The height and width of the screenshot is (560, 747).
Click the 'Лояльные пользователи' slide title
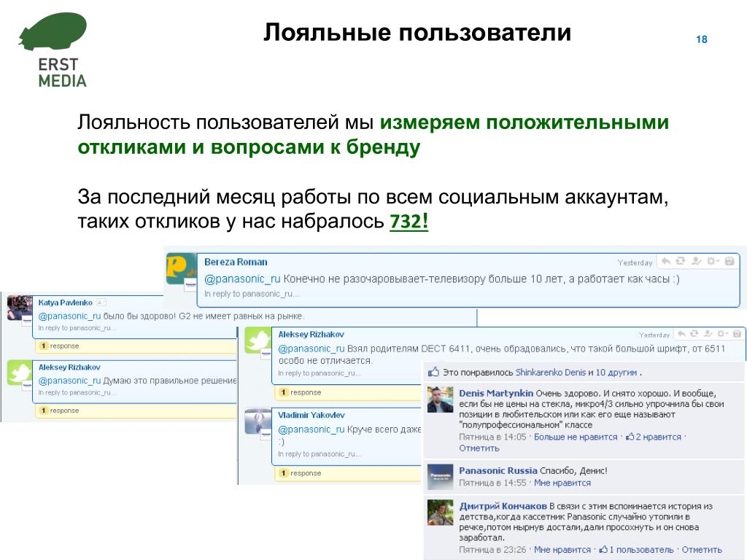coord(417,32)
